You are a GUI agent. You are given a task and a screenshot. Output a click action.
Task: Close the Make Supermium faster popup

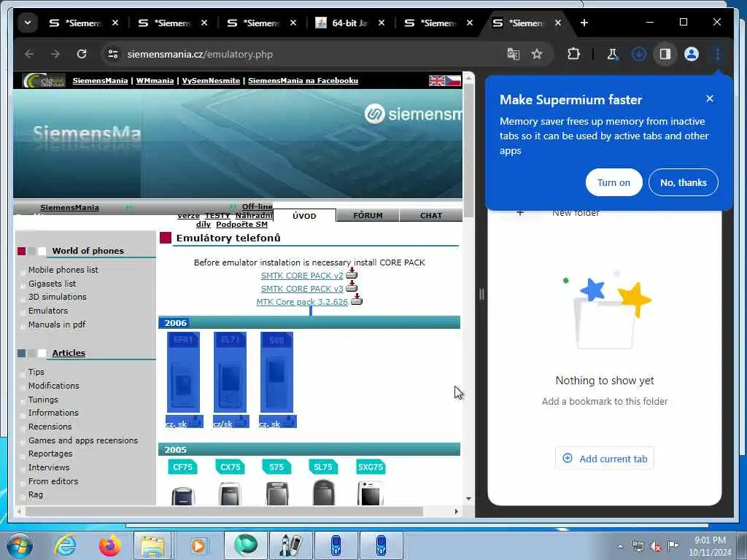709,98
